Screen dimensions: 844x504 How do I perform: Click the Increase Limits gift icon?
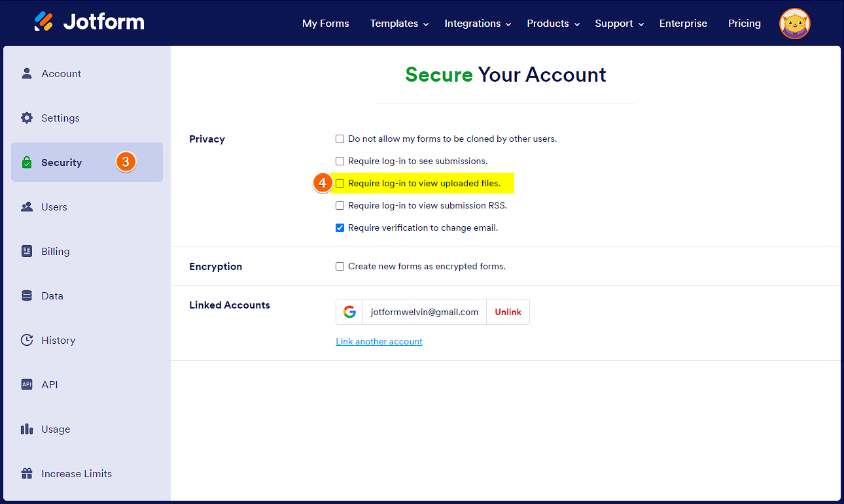click(x=27, y=473)
